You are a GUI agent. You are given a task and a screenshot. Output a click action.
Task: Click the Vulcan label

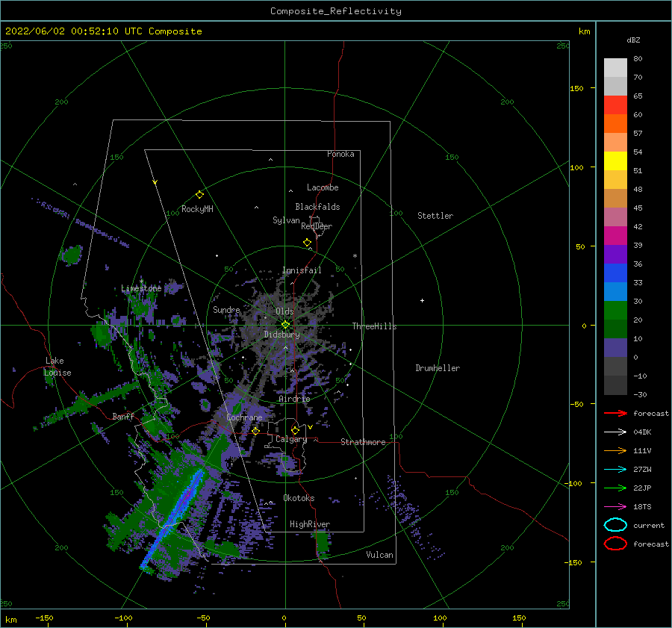coord(380,555)
